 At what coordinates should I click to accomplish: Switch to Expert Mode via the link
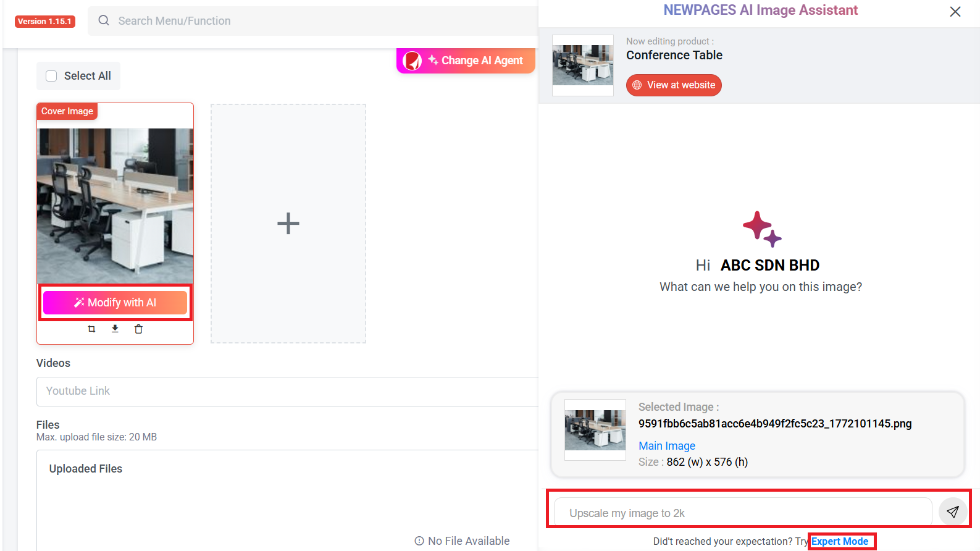click(840, 542)
